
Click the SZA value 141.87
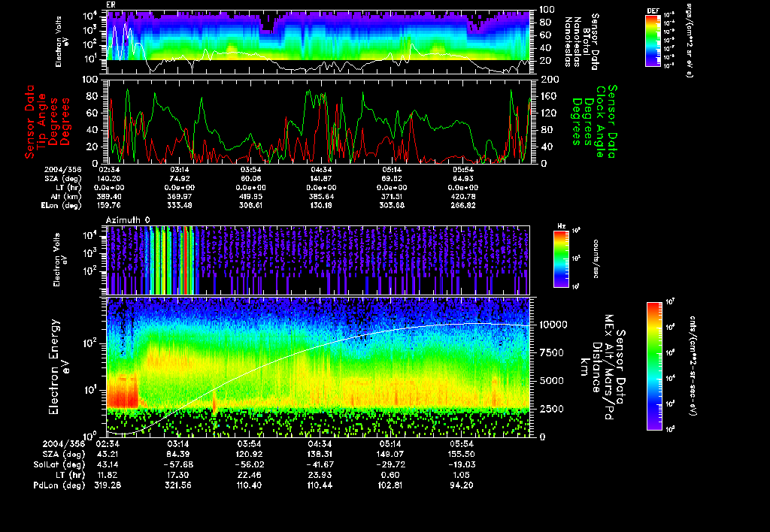point(321,179)
